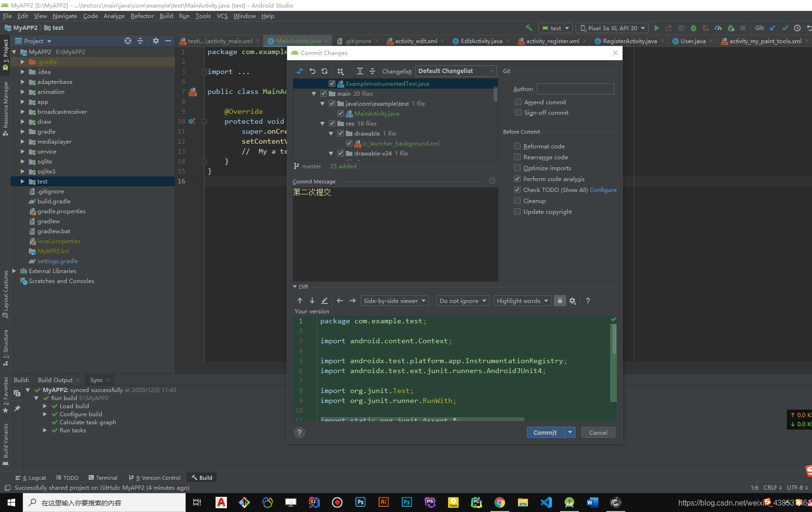Open Chrome from the Windows taskbar
This screenshot has height=512, width=812.
[500, 503]
